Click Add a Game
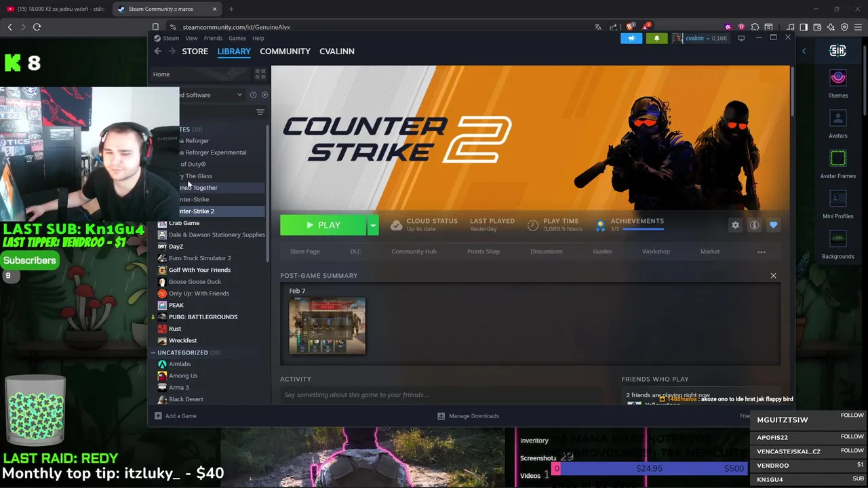868x488 pixels. click(x=176, y=416)
